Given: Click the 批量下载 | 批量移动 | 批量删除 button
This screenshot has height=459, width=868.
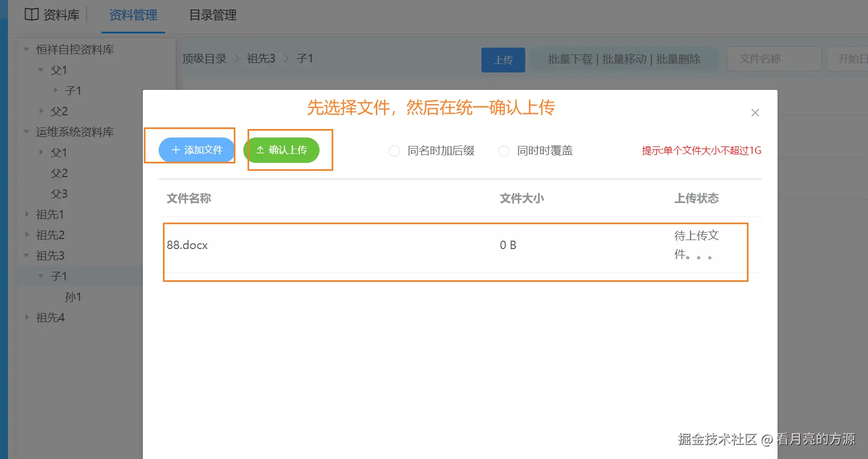Looking at the screenshot, I should coord(624,59).
